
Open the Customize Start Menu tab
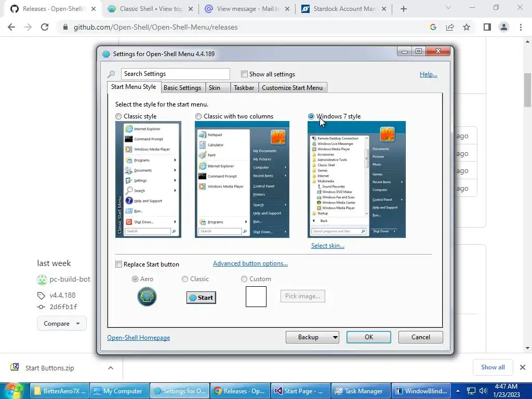(x=292, y=88)
